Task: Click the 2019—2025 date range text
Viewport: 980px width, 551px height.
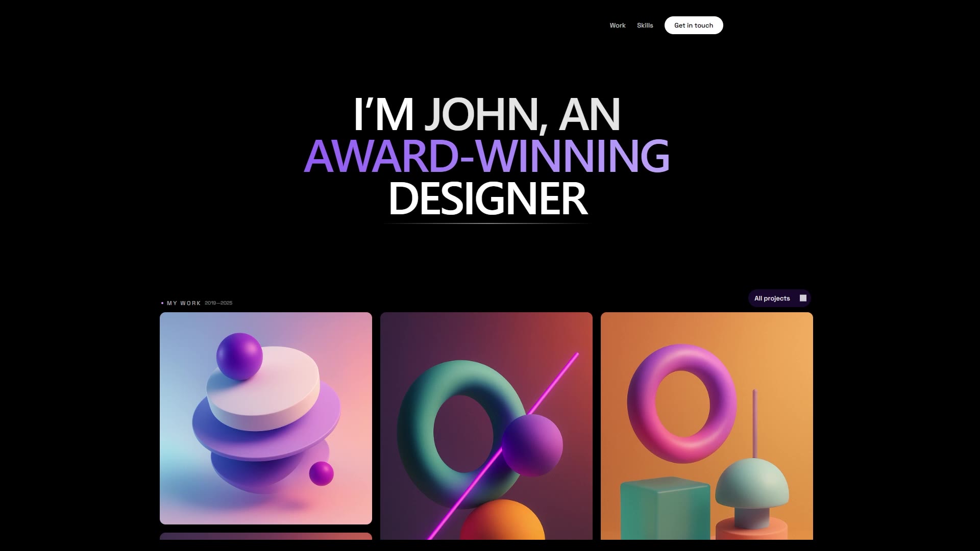Action: (x=218, y=303)
